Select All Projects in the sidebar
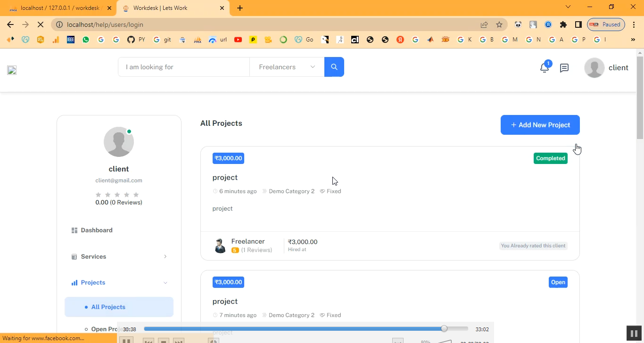The height and width of the screenshot is (343, 644). (x=108, y=307)
